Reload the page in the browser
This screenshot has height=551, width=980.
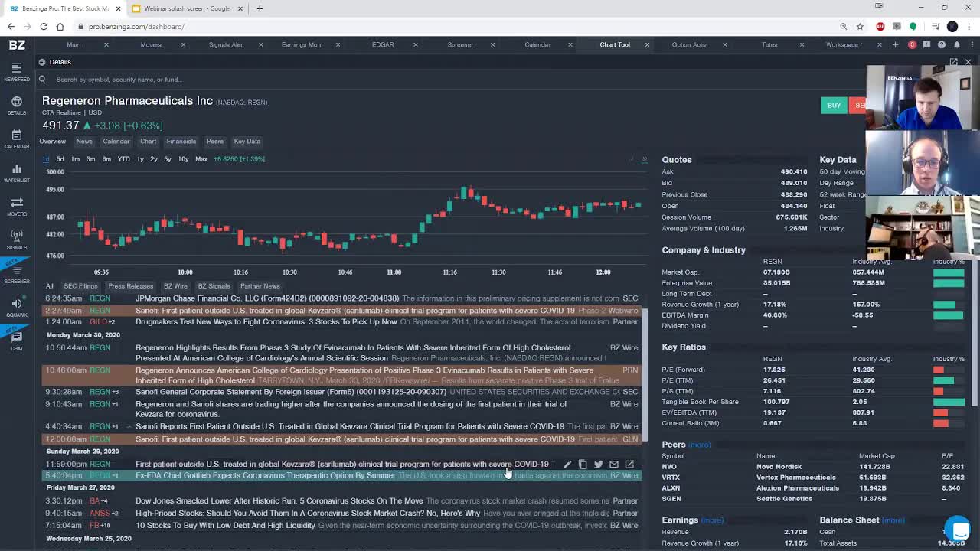point(44,27)
